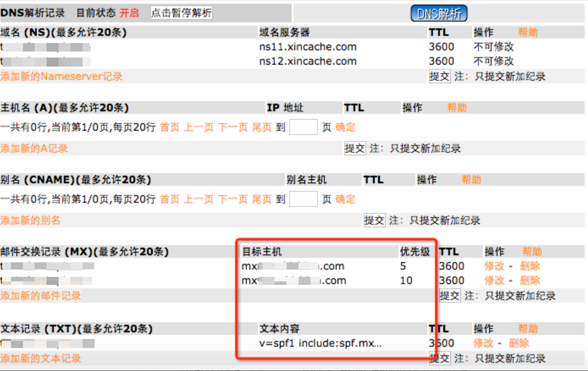Open 帮助 link in the 别名 (CNAME) header
Screen dimensions: 588x371
tap(471, 180)
